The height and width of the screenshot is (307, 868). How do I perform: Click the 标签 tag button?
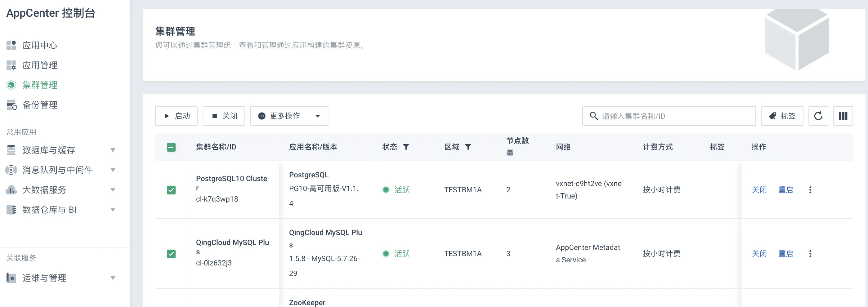pos(782,116)
